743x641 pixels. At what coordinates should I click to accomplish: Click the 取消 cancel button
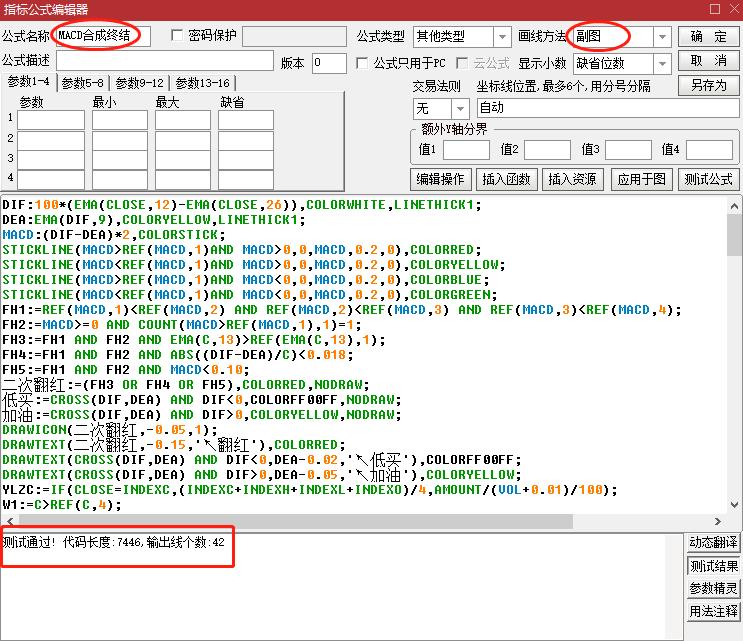[708, 61]
